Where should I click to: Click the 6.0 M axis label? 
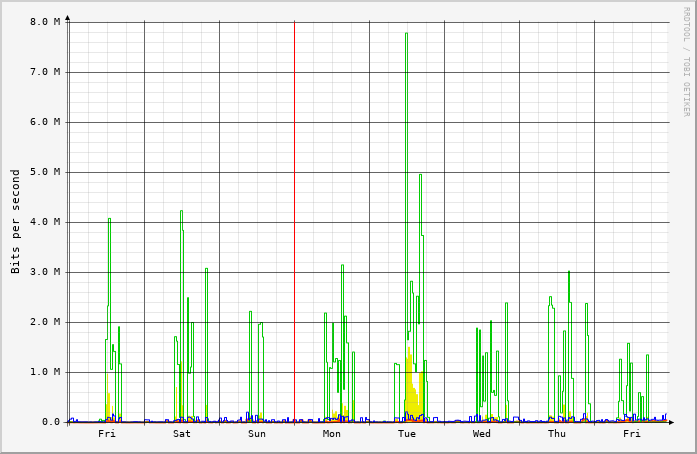(x=45, y=122)
